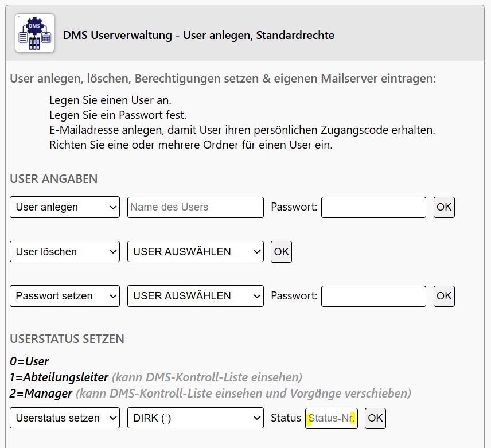Click the '2=Manager' status description text

point(41,394)
